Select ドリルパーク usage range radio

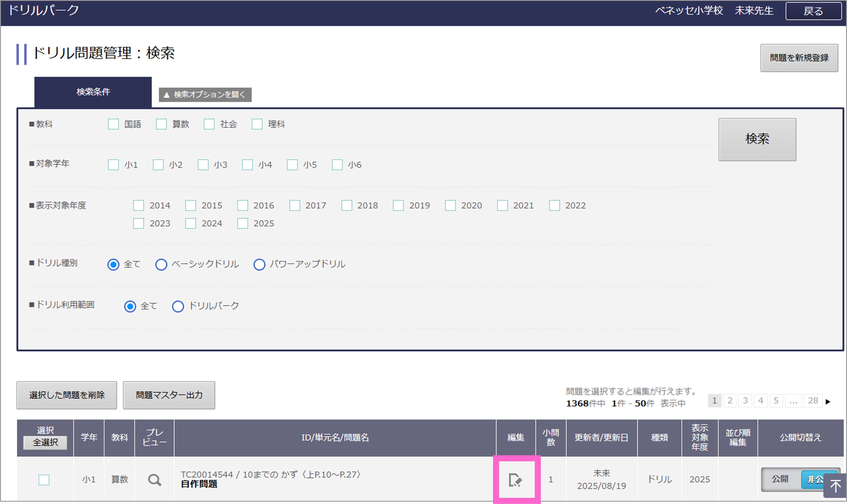[178, 306]
